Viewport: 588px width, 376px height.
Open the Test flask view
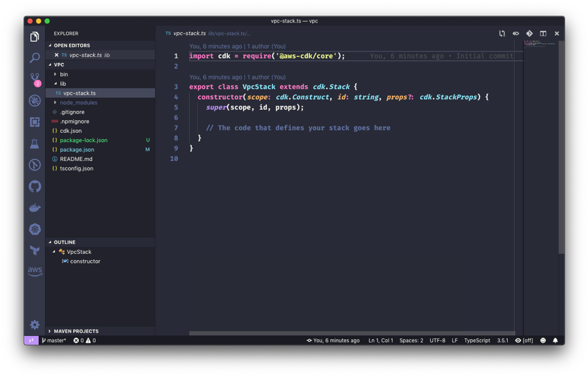tap(34, 144)
